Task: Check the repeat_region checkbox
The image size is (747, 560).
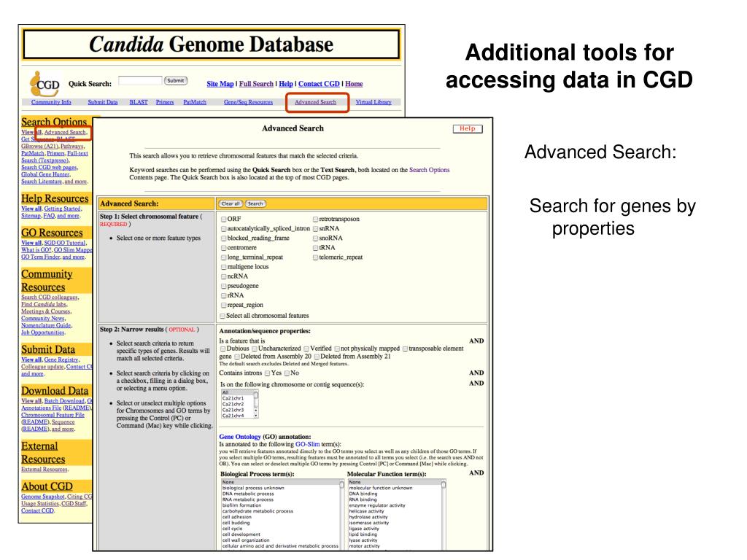Action: pos(223,305)
